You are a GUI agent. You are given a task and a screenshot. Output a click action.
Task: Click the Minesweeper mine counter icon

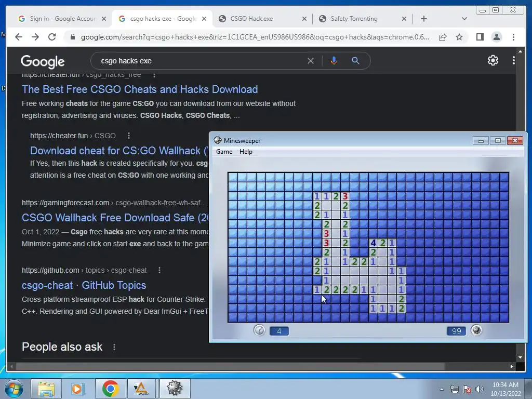(476, 330)
